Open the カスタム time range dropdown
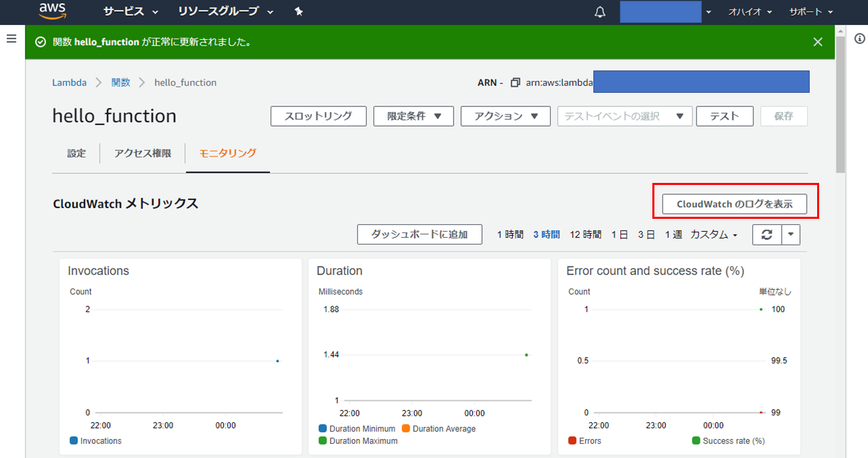Screen dimensions: 868x458 [714, 234]
